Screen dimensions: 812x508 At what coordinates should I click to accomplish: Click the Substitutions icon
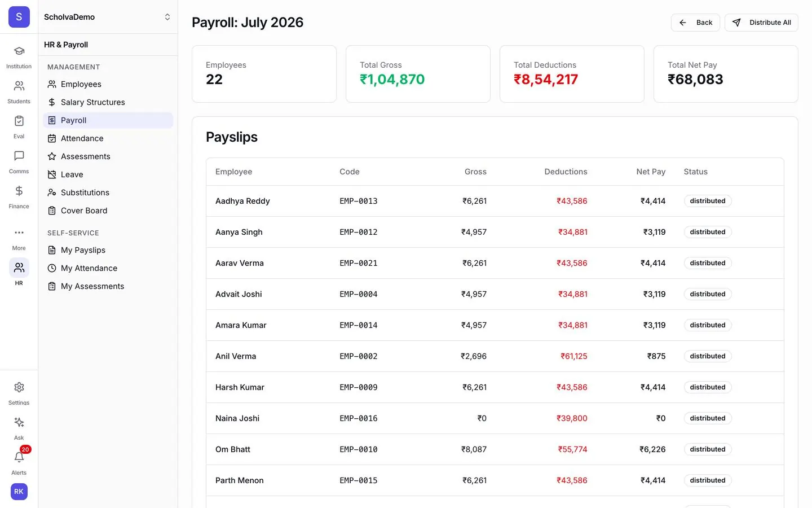(52, 192)
